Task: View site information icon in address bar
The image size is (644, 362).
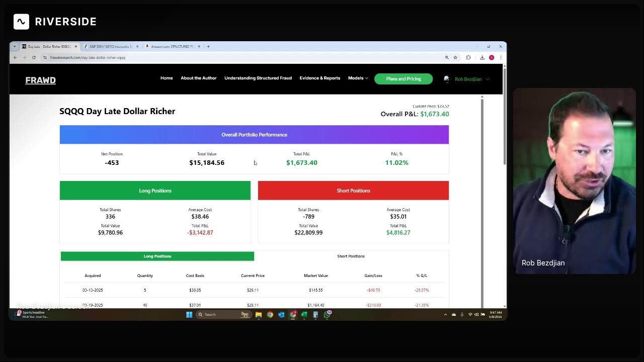Action: (45, 57)
